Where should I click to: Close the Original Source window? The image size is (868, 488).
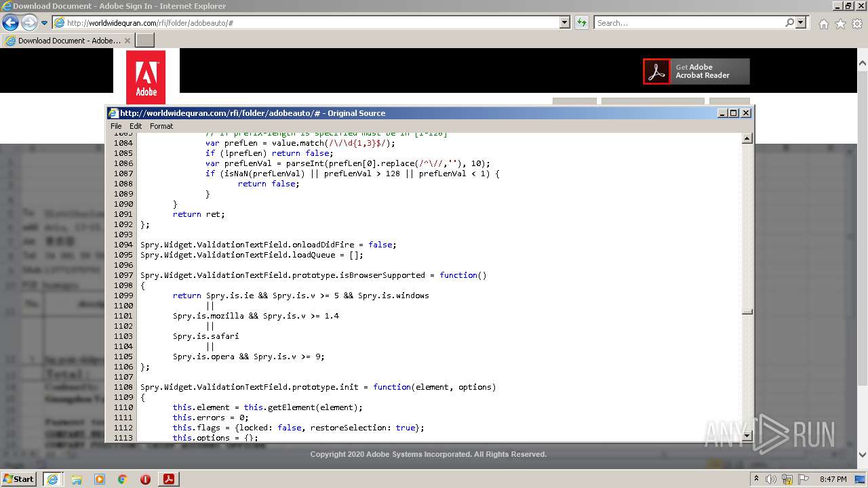point(746,113)
